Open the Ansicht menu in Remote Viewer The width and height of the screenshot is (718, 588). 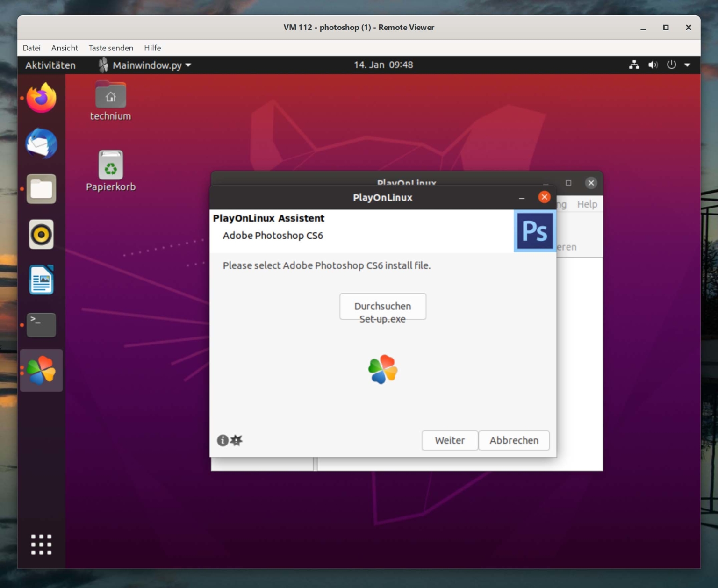click(65, 48)
